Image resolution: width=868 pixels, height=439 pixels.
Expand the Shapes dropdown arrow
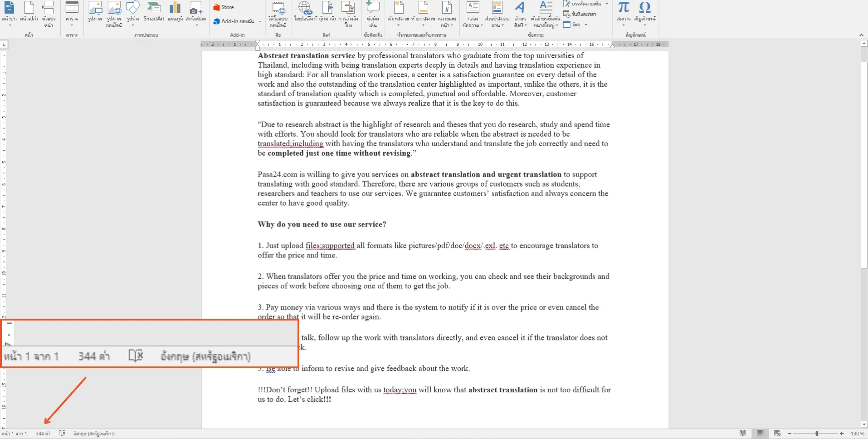click(132, 25)
